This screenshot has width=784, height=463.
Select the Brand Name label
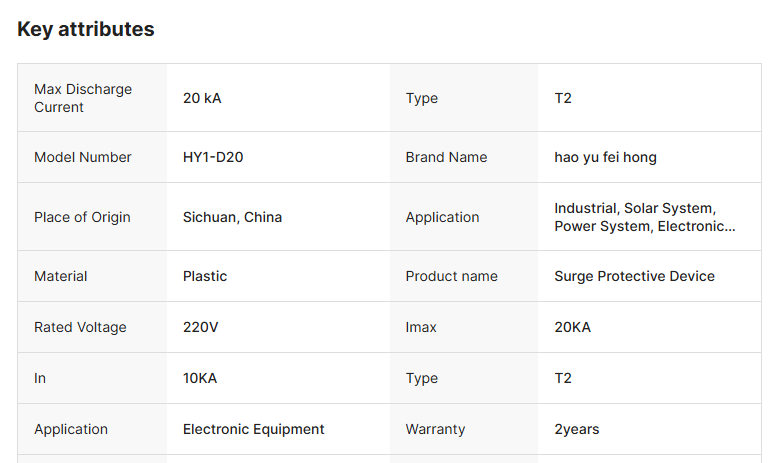point(446,157)
